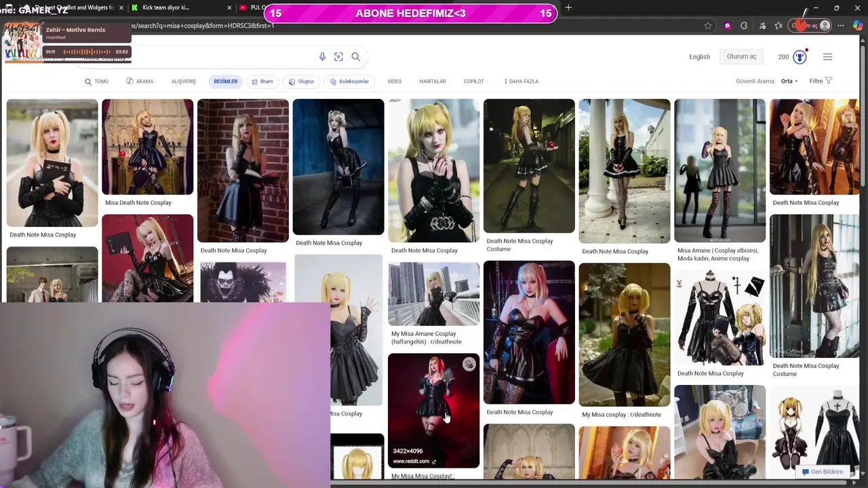Open the browser profile Oturum aç button
This screenshot has width=868, height=488.
click(x=811, y=26)
